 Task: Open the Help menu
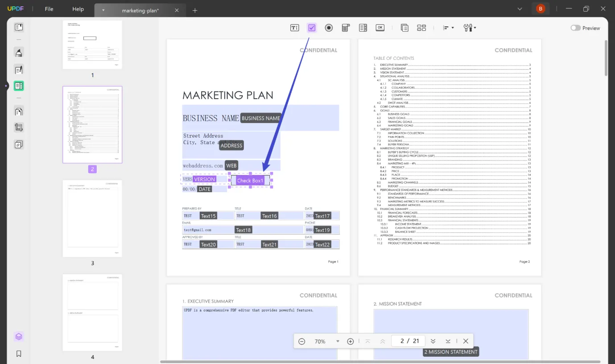point(78,9)
